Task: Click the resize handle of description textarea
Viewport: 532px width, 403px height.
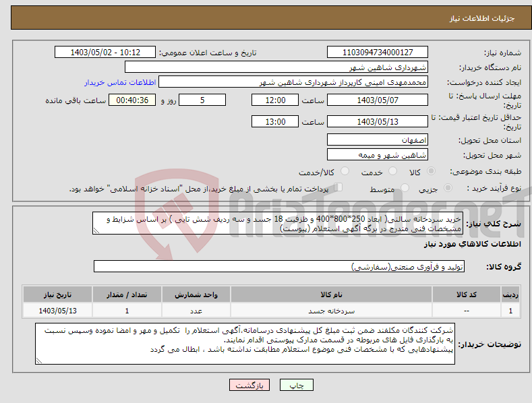Action: pos(96,230)
